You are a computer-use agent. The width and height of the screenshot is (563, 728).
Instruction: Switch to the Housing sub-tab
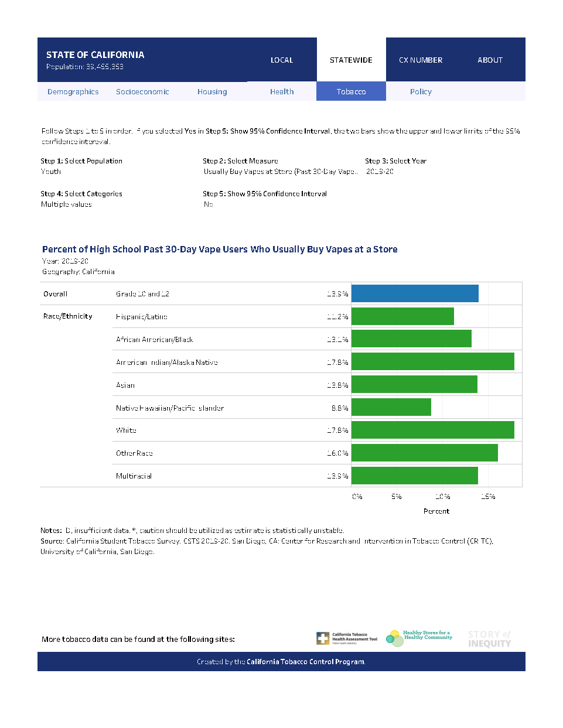212,91
